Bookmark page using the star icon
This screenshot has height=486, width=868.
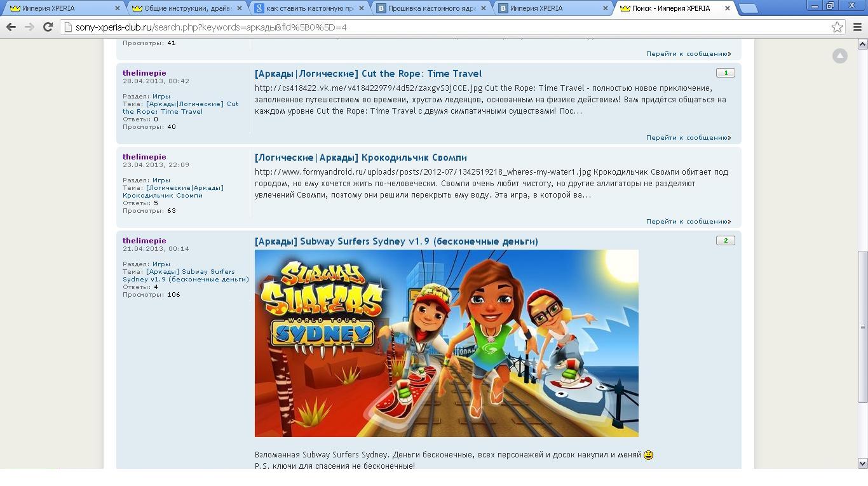[x=837, y=27]
